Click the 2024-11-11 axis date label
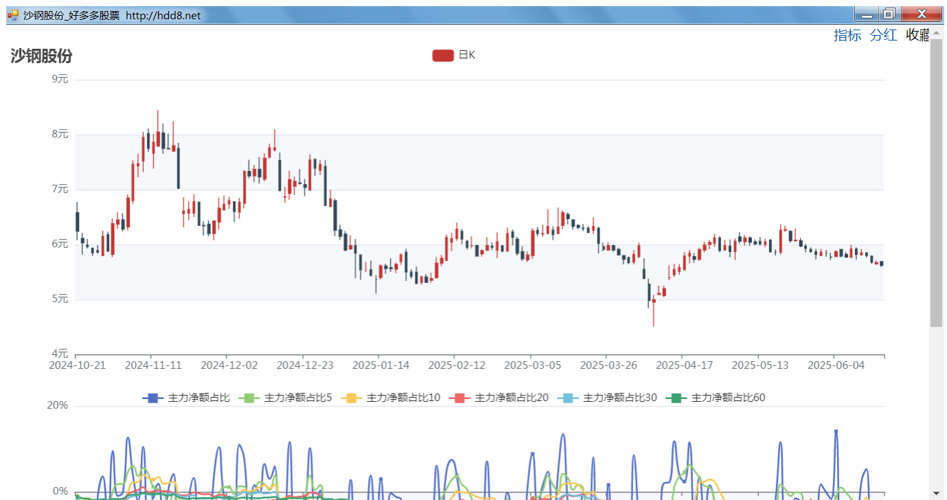The image size is (947, 500). click(153, 365)
